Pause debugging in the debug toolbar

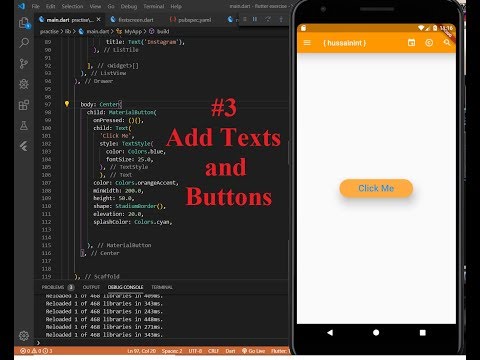255,19
